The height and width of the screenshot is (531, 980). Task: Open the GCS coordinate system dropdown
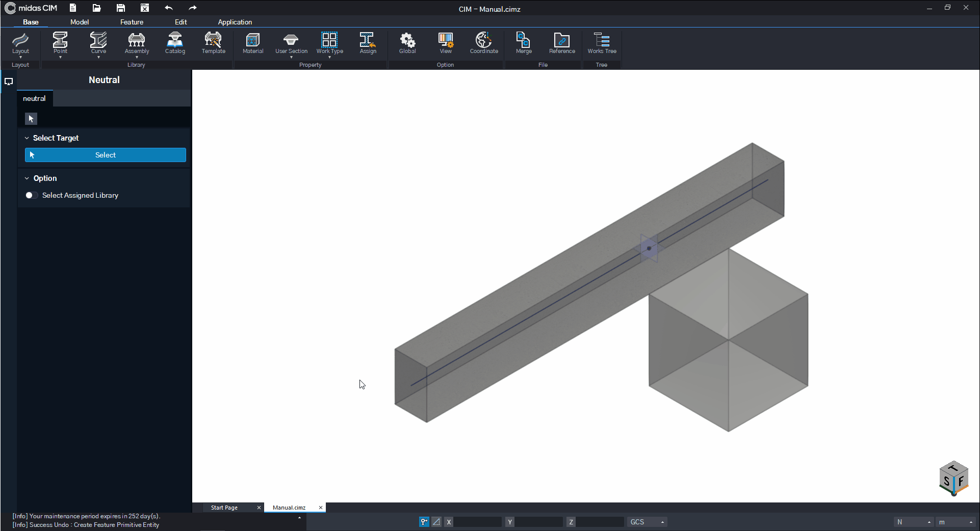647,522
